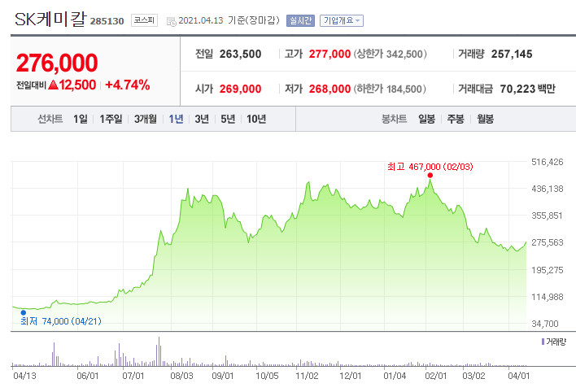The image size is (576, 392).
Task: Click the 436,138 y-axis label
Action: coord(547,189)
